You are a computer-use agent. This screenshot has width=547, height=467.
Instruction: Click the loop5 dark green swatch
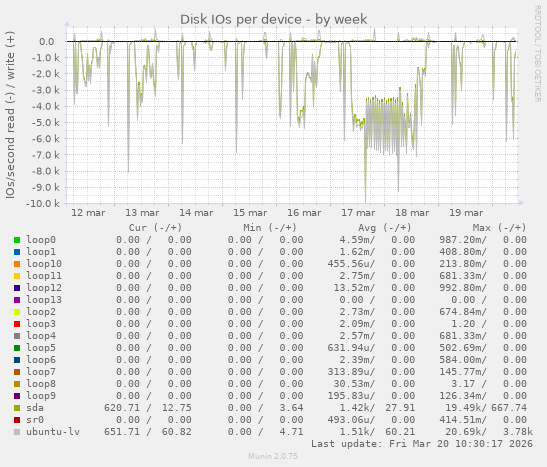(17, 348)
